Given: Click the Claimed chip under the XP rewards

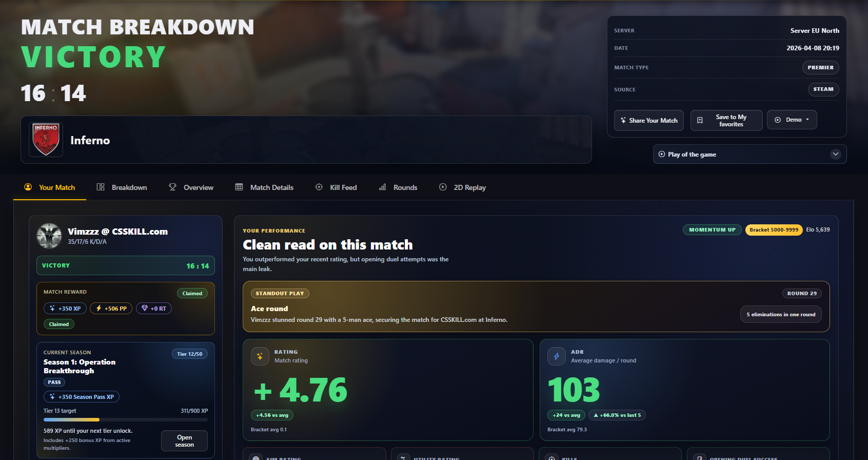Looking at the screenshot, I should (x=59, y=324).
